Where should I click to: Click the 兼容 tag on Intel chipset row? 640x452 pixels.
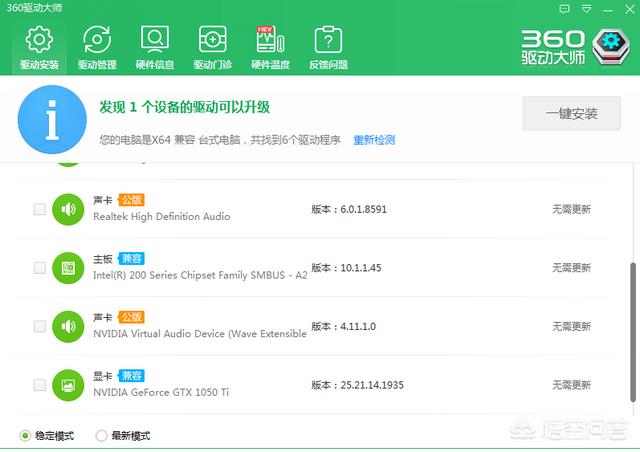(x=131, y=258)
